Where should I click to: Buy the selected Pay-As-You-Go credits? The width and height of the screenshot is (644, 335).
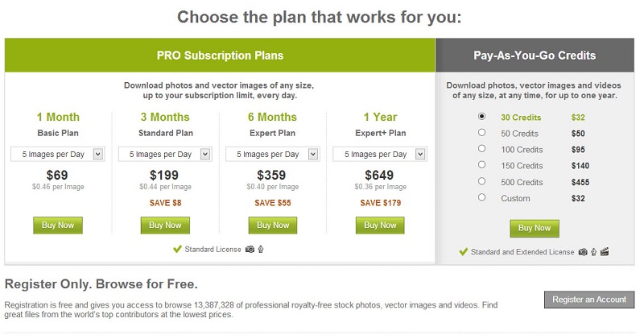535,228
